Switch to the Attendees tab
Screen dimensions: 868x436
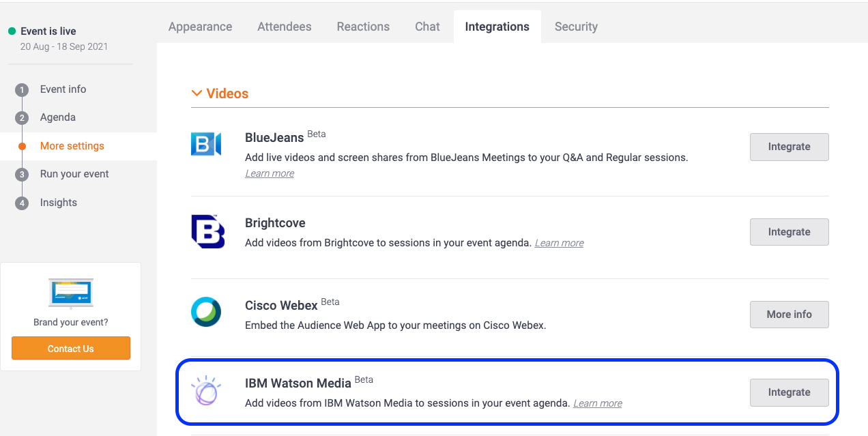[x=285, y=27]
